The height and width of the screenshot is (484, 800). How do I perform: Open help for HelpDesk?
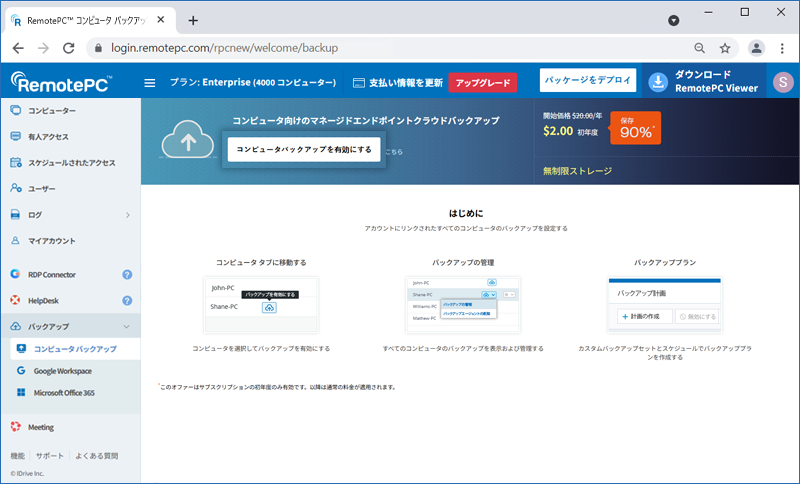(127, 300)
